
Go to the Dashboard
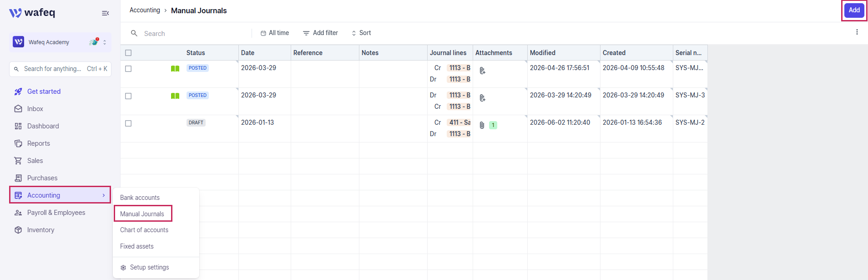click(x=43, y=126)
